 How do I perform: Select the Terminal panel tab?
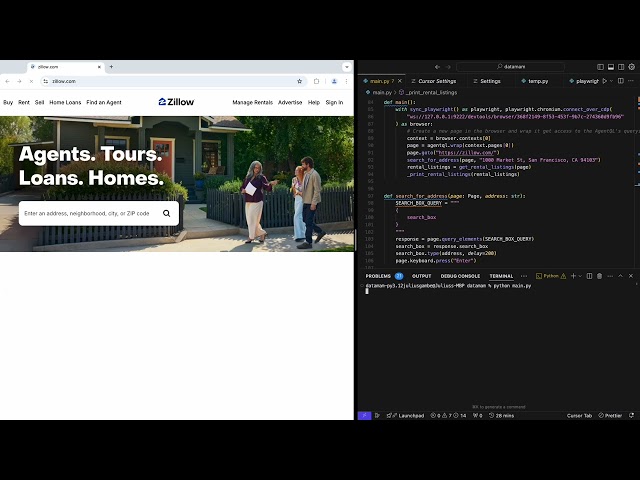coord(501,276)
